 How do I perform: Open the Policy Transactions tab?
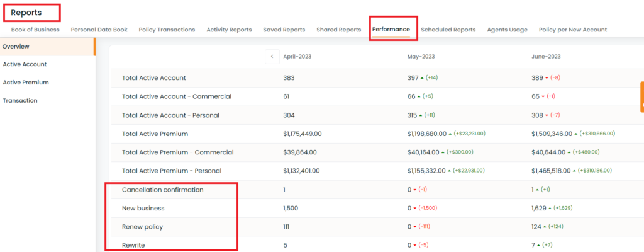pos(167,30)
